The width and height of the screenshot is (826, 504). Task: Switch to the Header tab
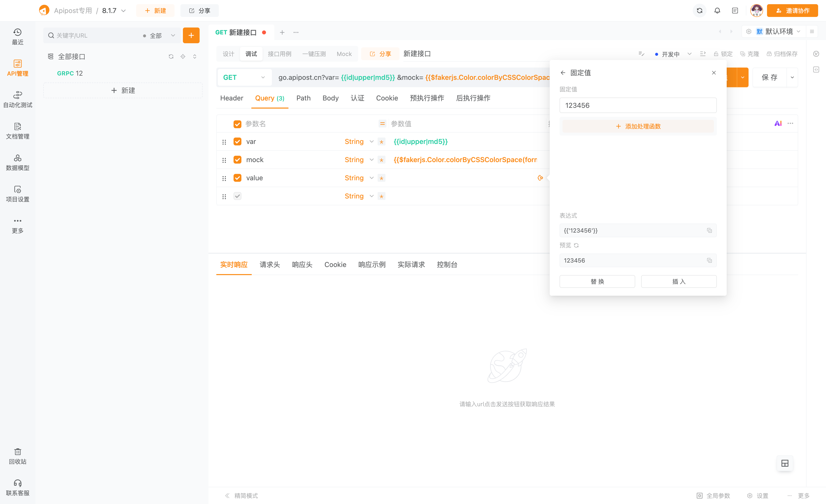tap(232, 98)
